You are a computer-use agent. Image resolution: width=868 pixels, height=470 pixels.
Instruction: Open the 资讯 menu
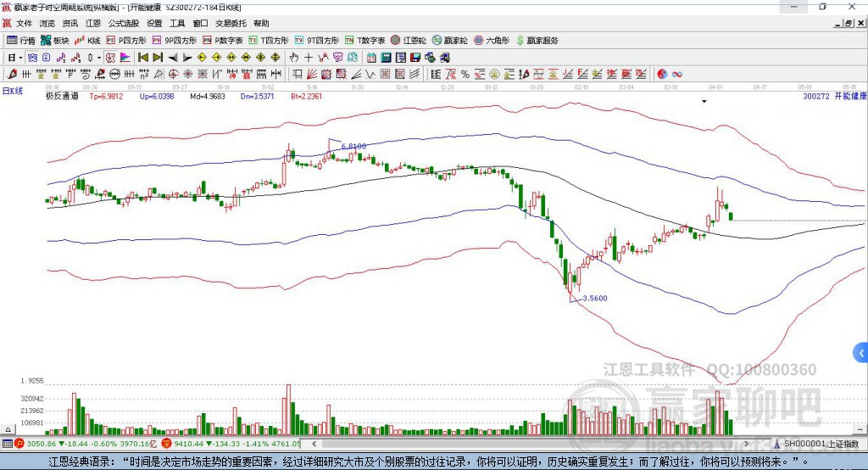point(70,23)
